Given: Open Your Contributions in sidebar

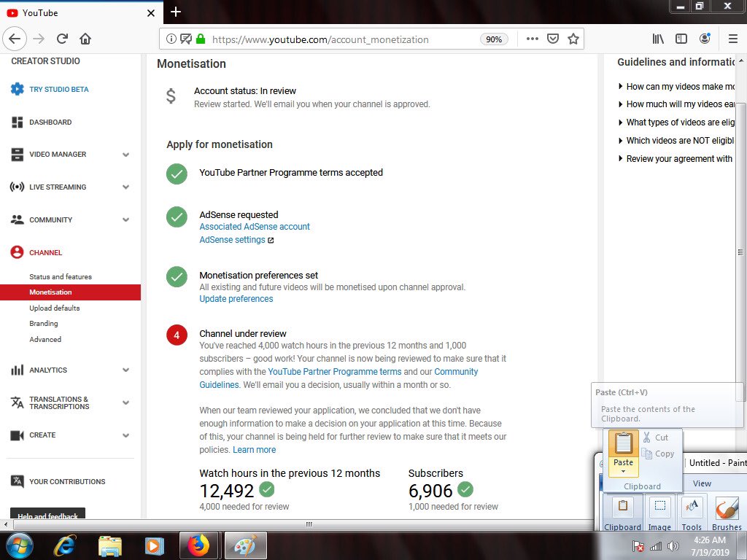Looking at the screenshot, I should point(67,481).
